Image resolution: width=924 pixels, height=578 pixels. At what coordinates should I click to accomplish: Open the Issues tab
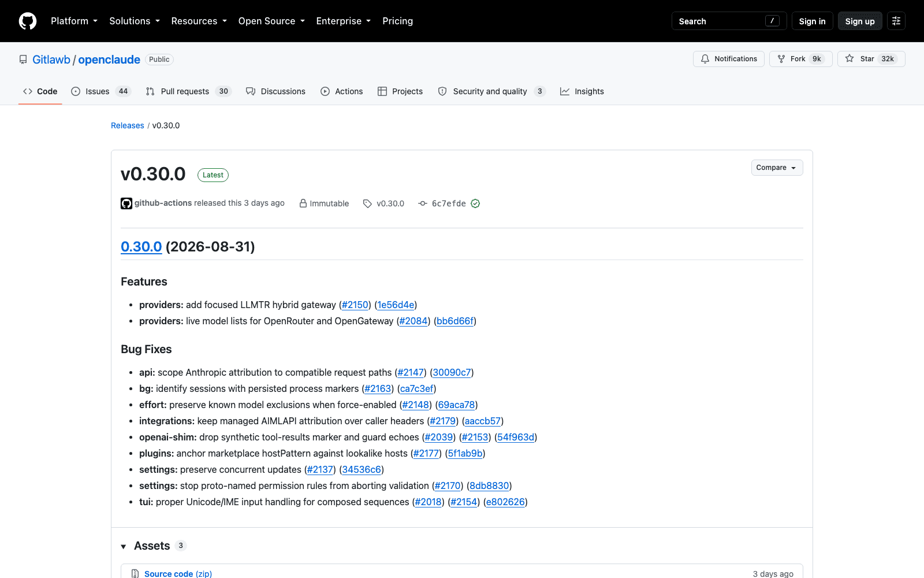(x=101, y=91)
